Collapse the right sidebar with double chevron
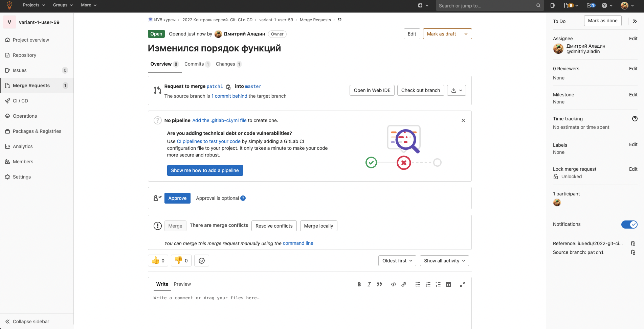 tap(635, 21)
